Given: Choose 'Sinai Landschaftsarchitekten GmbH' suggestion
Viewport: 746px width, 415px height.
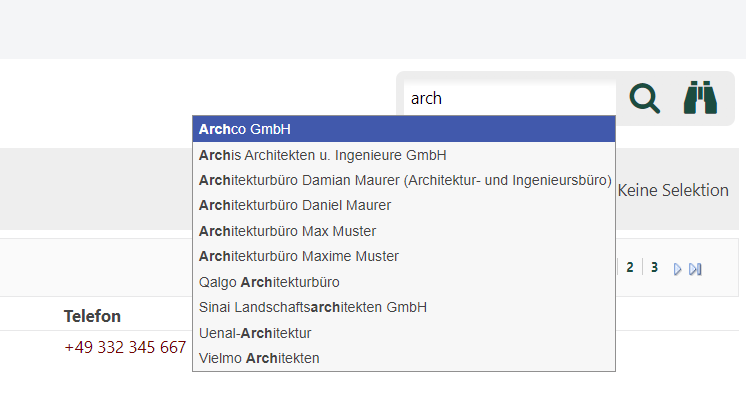Looking at the screenshot, I should [313, 307].
